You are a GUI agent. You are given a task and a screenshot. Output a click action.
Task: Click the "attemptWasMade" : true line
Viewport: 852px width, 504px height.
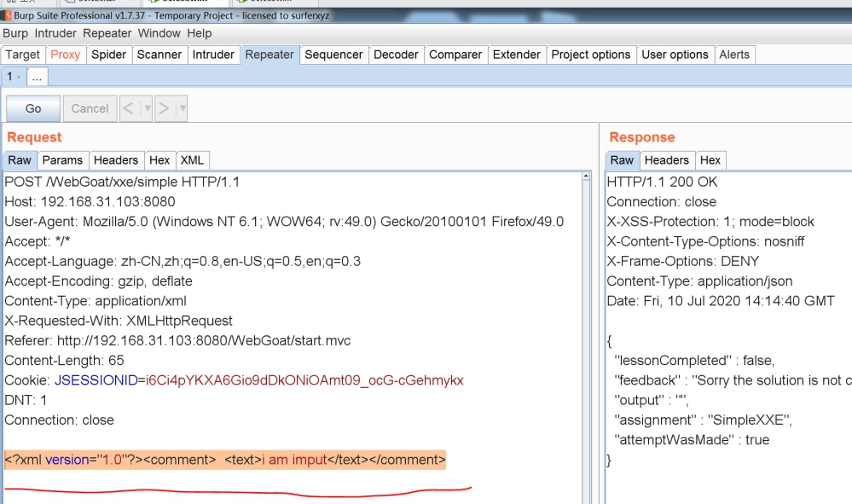click(x=692, y=440)
